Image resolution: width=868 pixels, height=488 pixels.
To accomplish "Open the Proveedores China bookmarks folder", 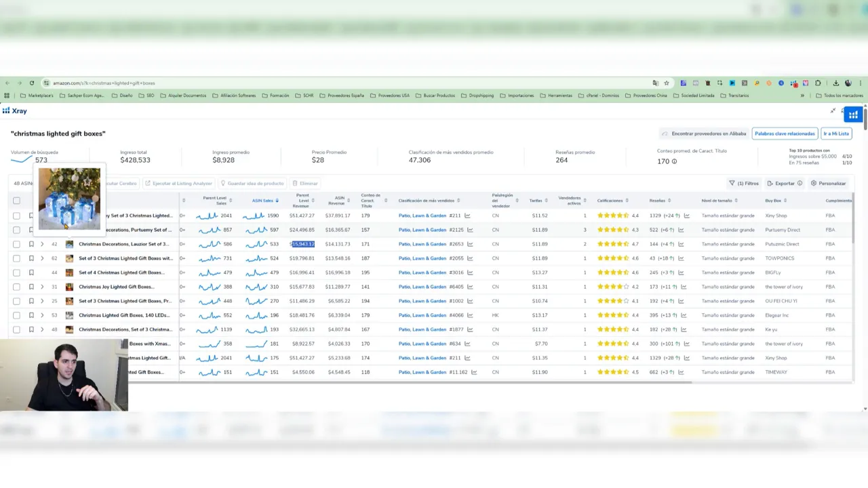I will click(x=646, y=96).
